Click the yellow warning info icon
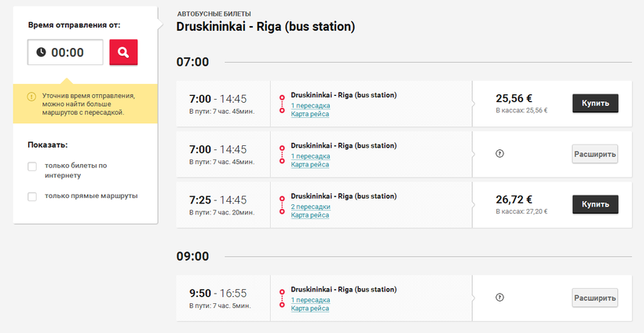 31,96
